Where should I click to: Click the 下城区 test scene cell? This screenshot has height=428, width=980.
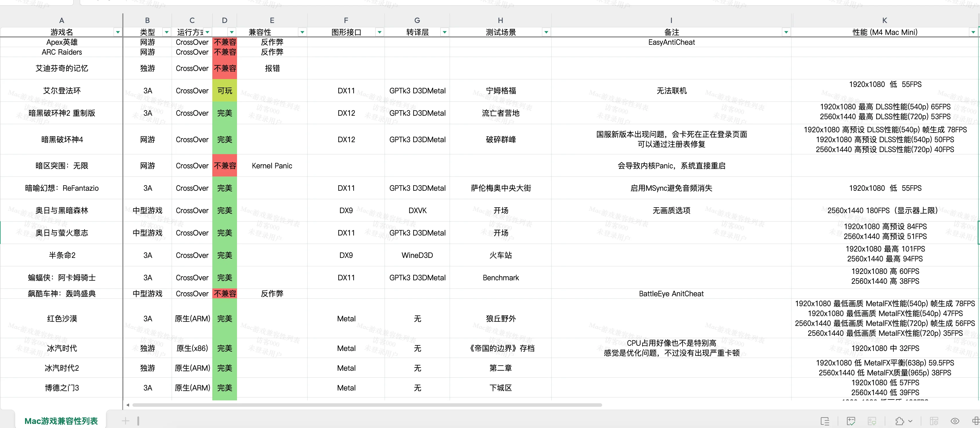coord(501,388)
